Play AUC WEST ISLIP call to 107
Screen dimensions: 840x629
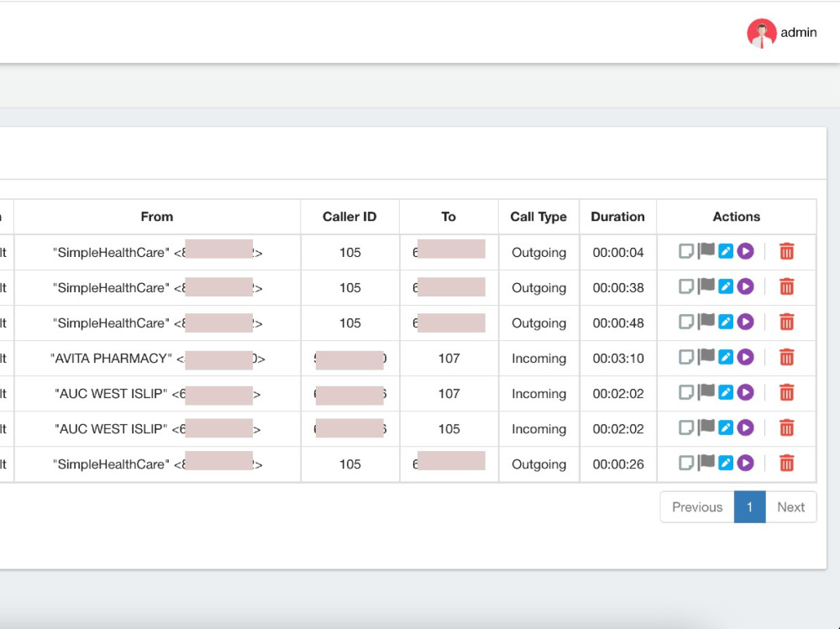click(745, 392)
